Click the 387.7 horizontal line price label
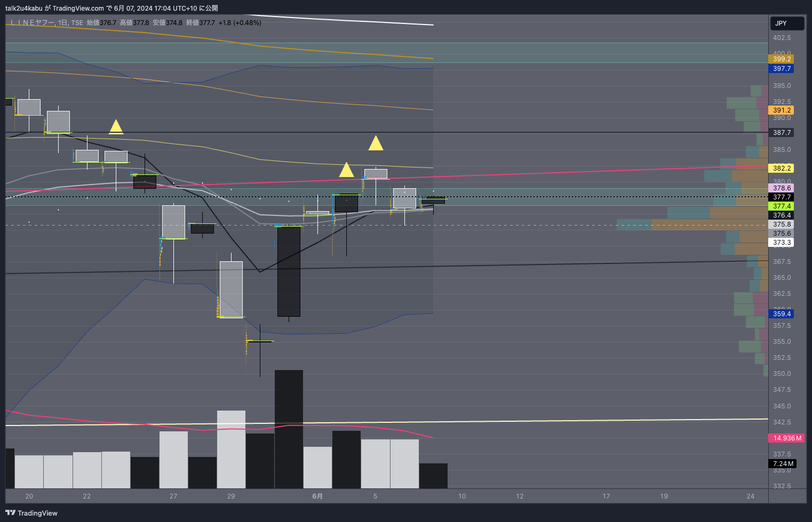812x522 pixels. click(x=781, y=133)
